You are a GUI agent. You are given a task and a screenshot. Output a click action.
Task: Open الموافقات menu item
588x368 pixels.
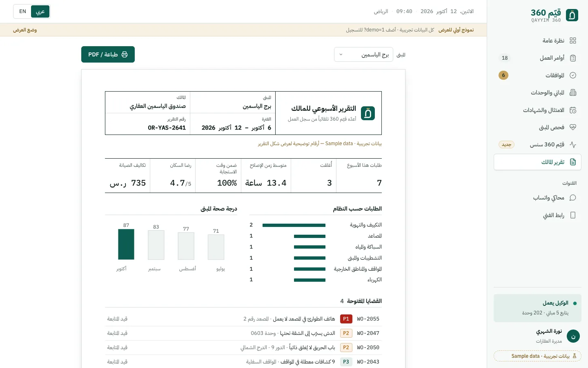coord(537,75)
